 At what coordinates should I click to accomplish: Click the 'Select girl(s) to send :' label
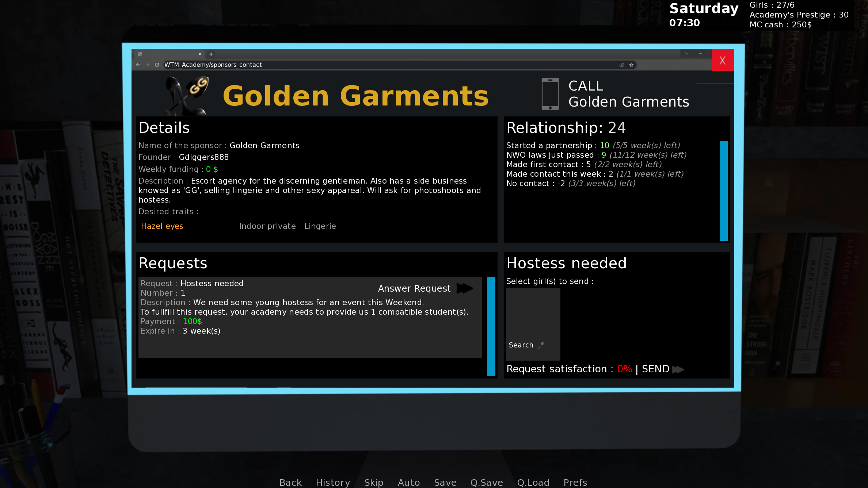coord(550,281)
